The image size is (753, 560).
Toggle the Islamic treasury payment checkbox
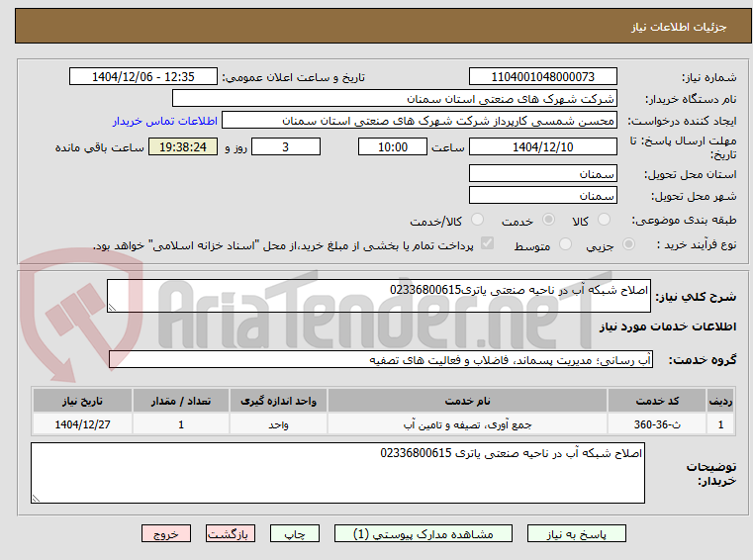(487, 243)
